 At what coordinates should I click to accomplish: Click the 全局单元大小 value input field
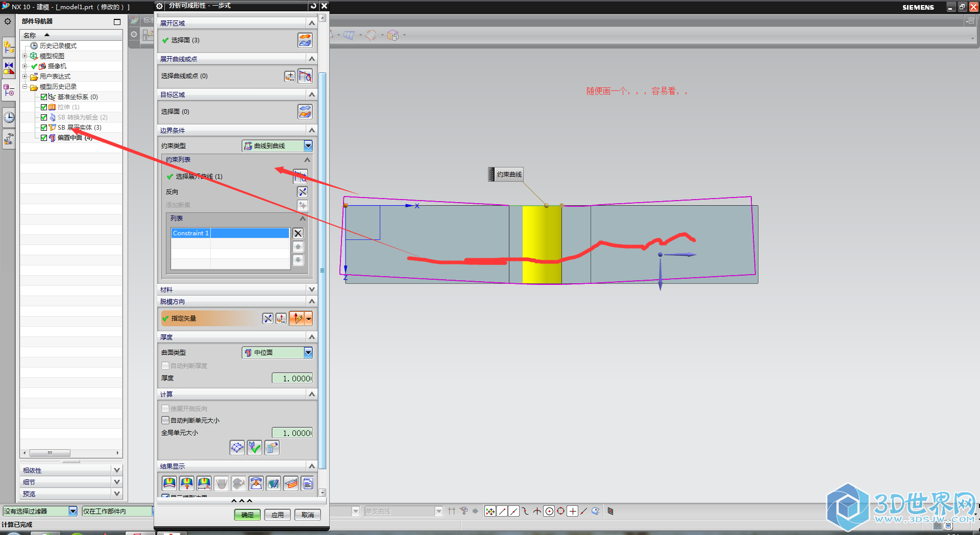292,433
